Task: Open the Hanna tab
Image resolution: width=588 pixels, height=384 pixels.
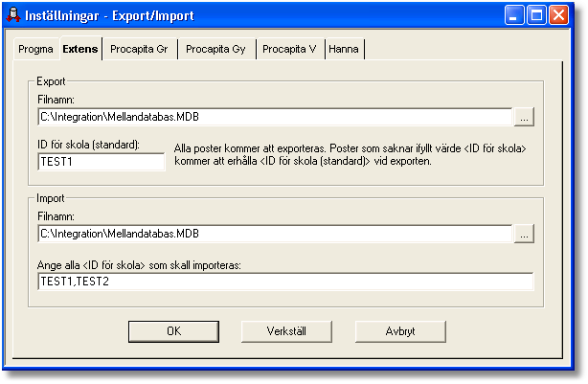Action: (x=344, y=49)
